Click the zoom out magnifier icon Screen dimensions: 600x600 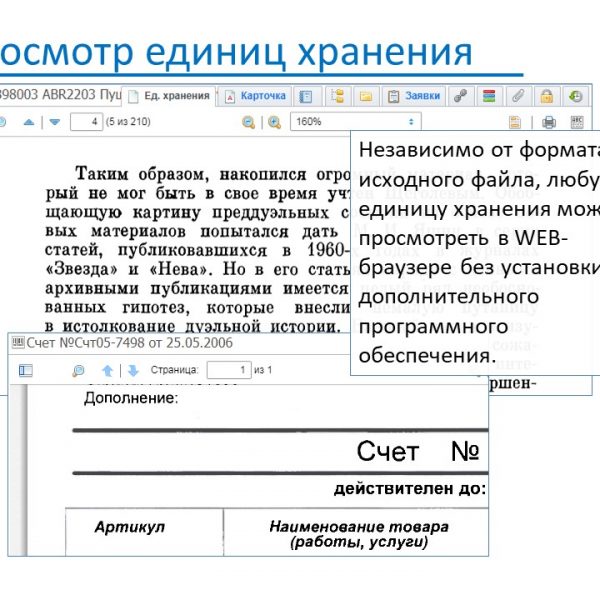click(x=248, y=122)
